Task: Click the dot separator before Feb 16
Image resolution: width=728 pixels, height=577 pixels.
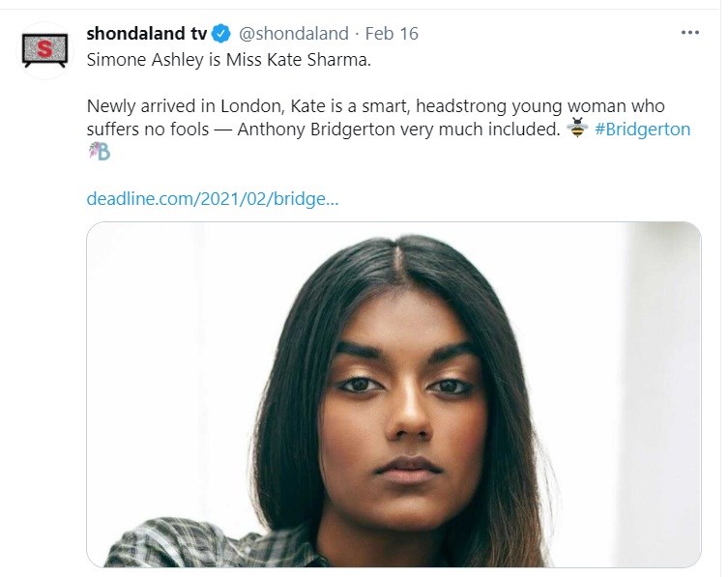Action: (x=360, y=34)
